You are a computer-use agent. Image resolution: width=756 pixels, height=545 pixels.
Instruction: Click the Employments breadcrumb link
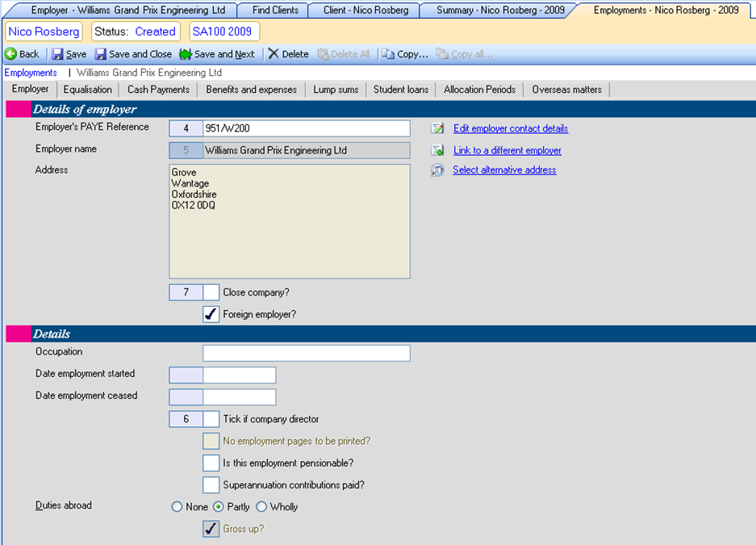point(31,73)
